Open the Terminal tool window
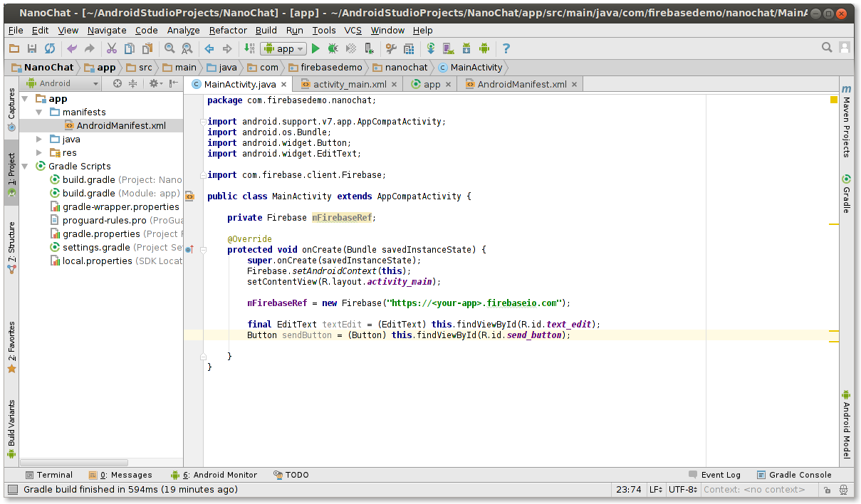The image size is (861, 504). pyautogui.click(x=48, y=475)
